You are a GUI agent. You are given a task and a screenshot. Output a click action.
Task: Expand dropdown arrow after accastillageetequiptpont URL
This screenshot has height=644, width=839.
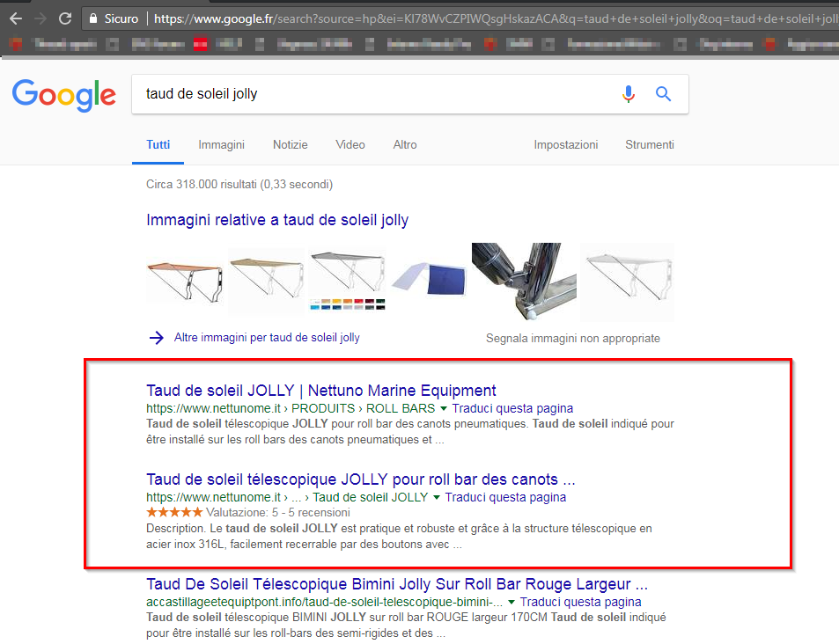511,603
